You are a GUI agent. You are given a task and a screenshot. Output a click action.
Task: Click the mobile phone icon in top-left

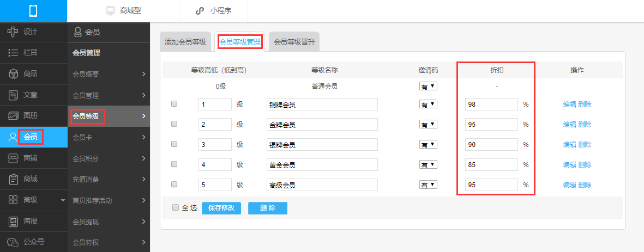pyautogui.click(x=33, y=11)
